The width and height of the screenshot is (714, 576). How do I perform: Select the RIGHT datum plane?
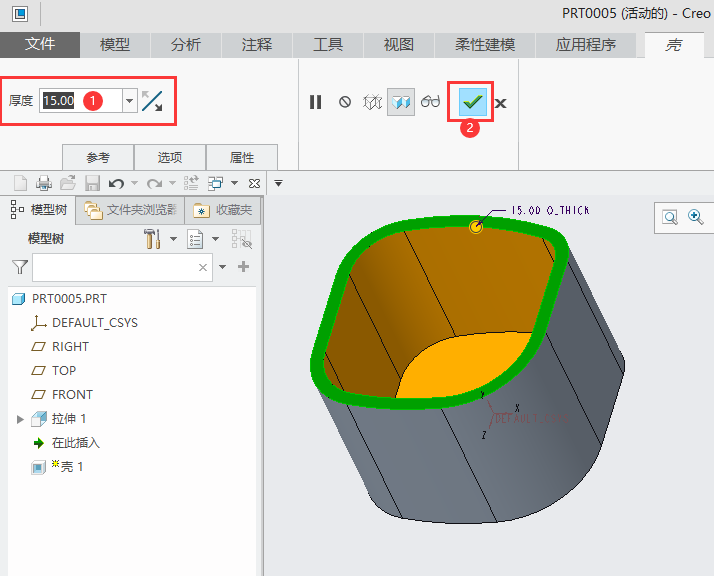tap(70, 347)
